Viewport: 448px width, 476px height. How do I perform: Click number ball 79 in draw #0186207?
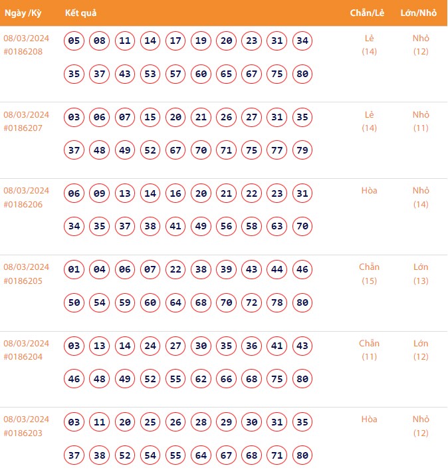click(302, 150)
